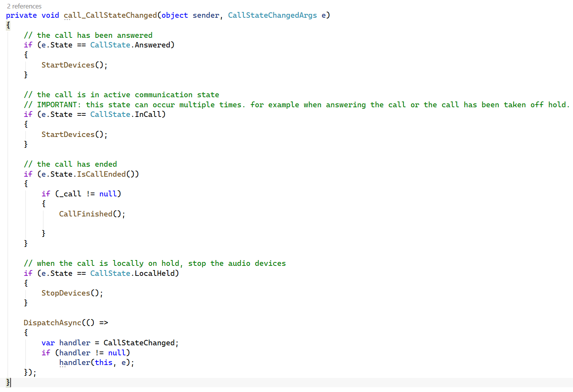Click the 'handler(this, e)' invocation
573x392 pixels.
pyautogui.click(x=96, y=363)
